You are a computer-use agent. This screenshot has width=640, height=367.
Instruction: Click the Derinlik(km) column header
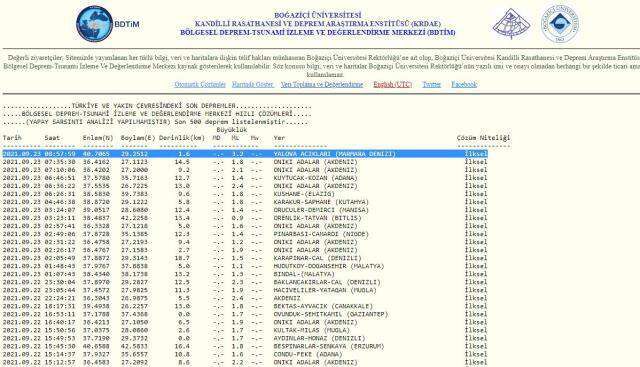(x=182, y=138)
